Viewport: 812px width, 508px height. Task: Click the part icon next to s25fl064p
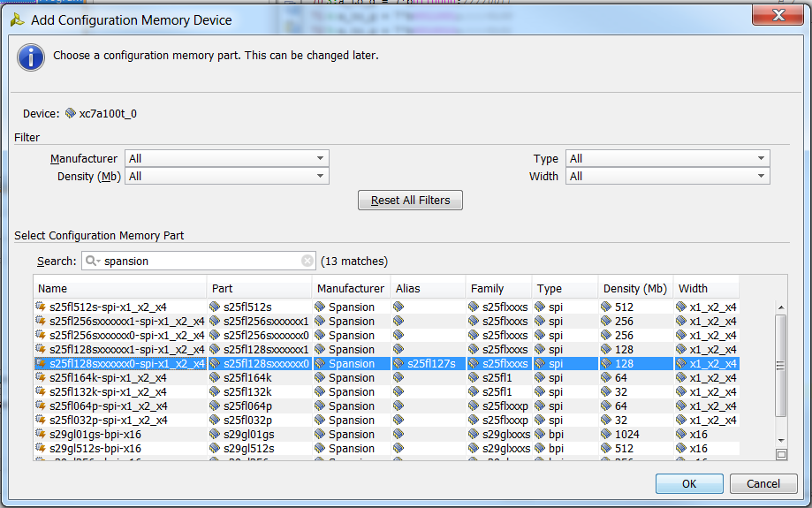tap(215, 406)
